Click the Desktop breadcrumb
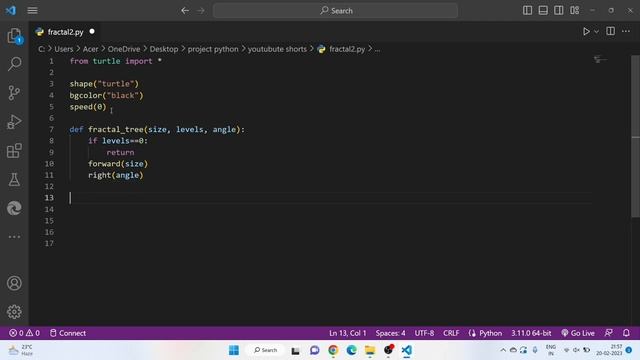 164,49
